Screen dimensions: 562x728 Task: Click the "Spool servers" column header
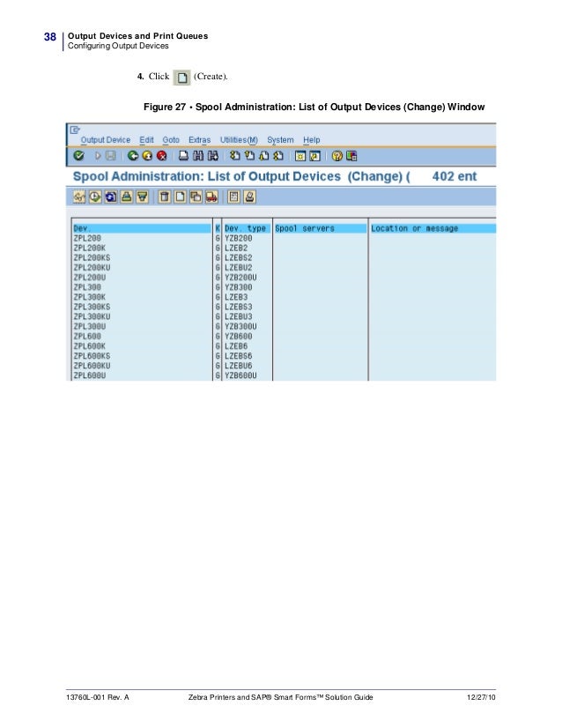point(321,228)
